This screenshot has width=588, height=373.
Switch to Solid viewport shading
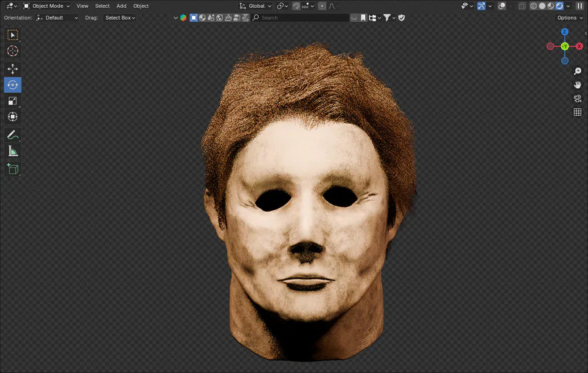pyautogui.click(x=542, y=6)
